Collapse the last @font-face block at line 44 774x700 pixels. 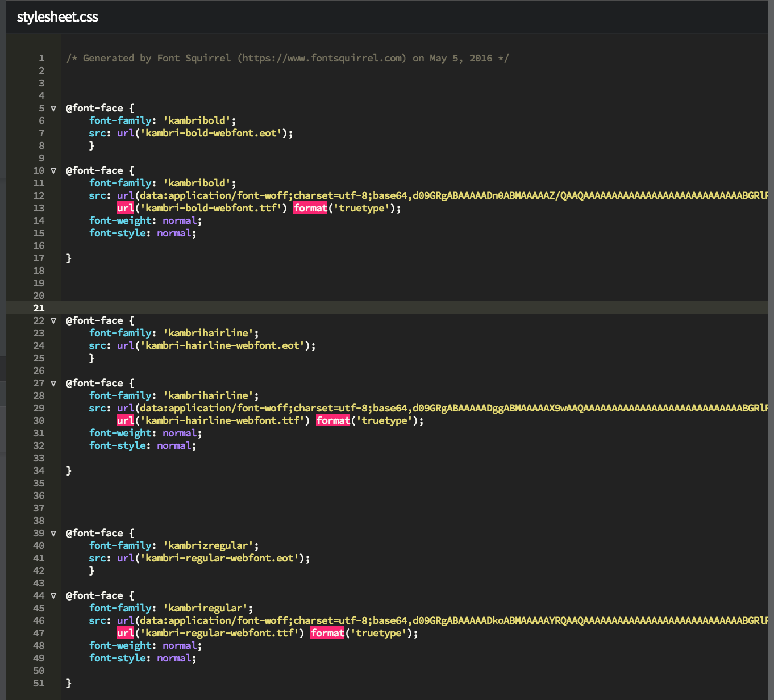point(53,595)
